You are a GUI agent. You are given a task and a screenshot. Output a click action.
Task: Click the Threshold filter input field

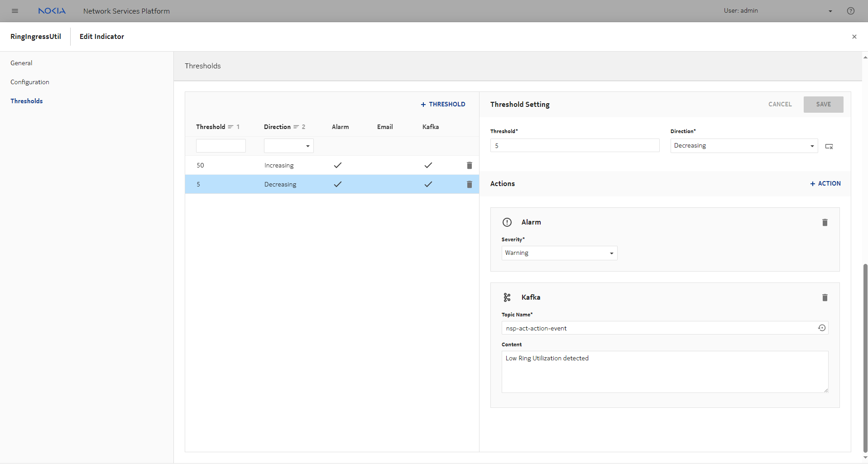(x=221, y=146)
